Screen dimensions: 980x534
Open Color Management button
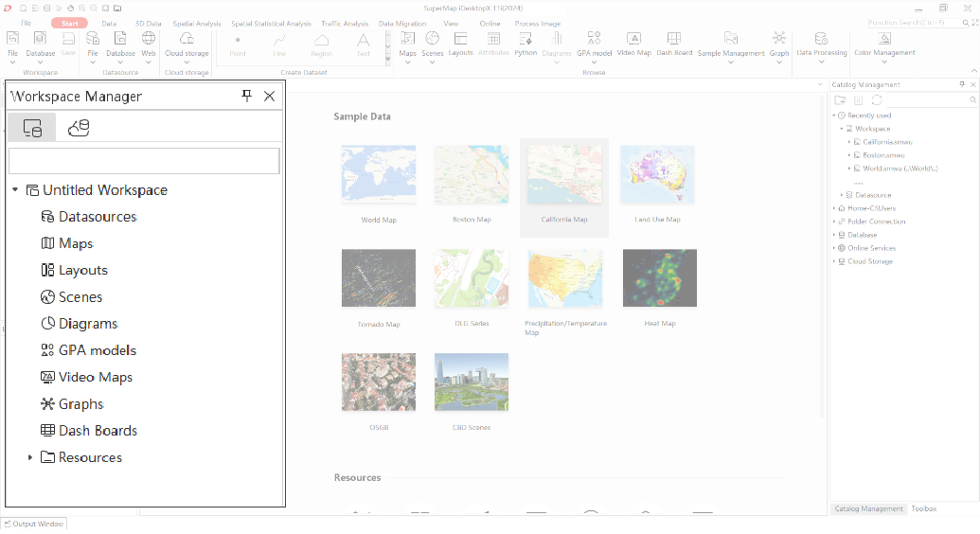click(884, 47)
